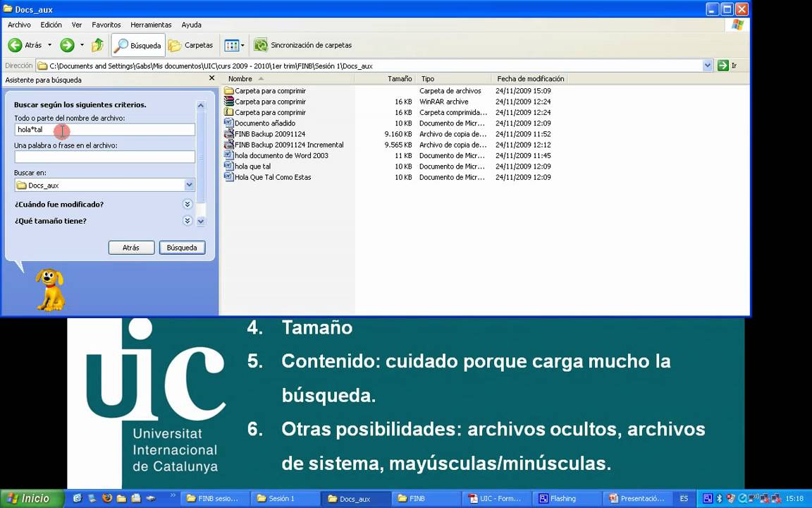Image resolution: width=812 pixels, height=508 pixels.
Task: Click the system tray clock 15:18
Action: pos(794,499)
